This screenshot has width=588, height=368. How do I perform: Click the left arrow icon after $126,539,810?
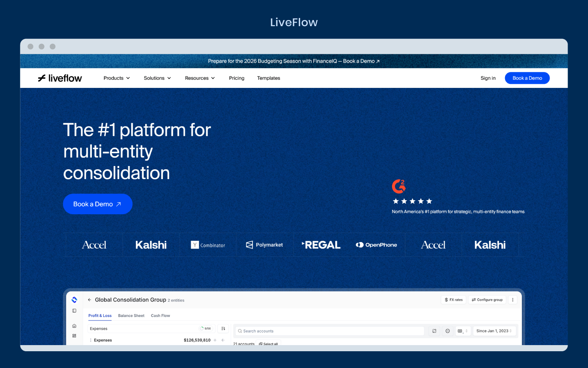click(223, 340)
